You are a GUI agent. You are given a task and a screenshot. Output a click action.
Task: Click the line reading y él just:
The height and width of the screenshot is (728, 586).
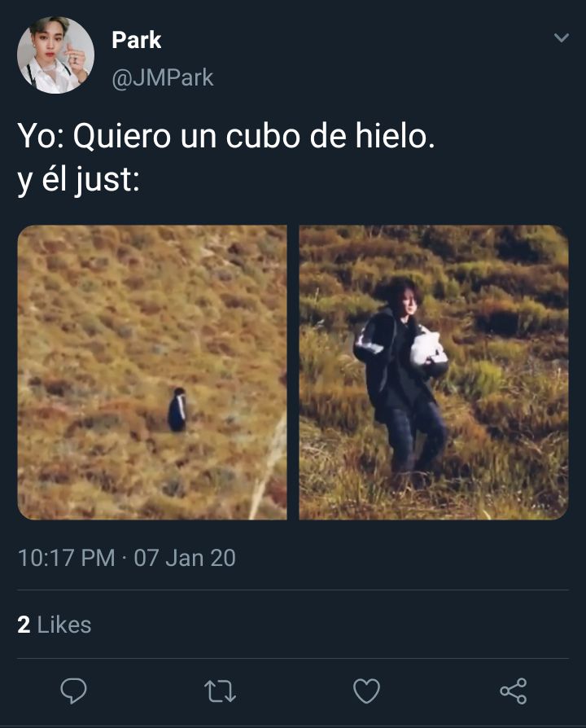tap(78, 181)
